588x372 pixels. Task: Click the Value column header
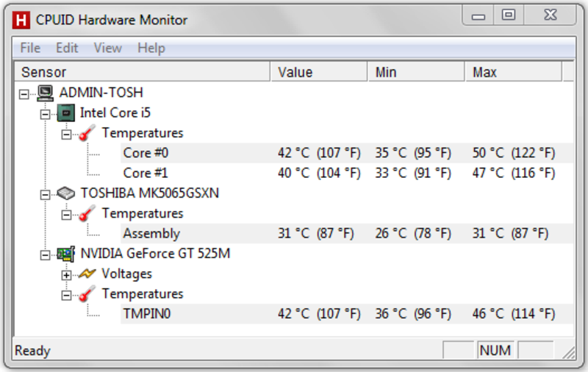point(318,72)
